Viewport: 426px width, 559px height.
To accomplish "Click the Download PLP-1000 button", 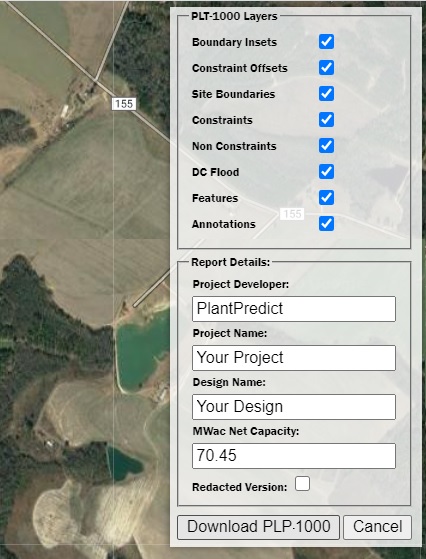I will point(258,527).
